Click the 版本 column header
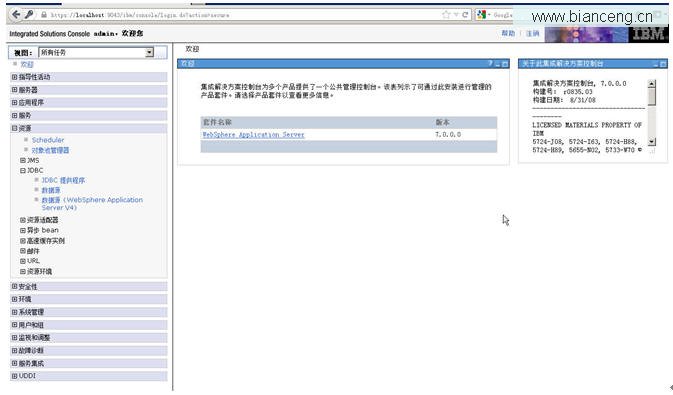This screenshot has width=673, height=395. coord(443,122)
